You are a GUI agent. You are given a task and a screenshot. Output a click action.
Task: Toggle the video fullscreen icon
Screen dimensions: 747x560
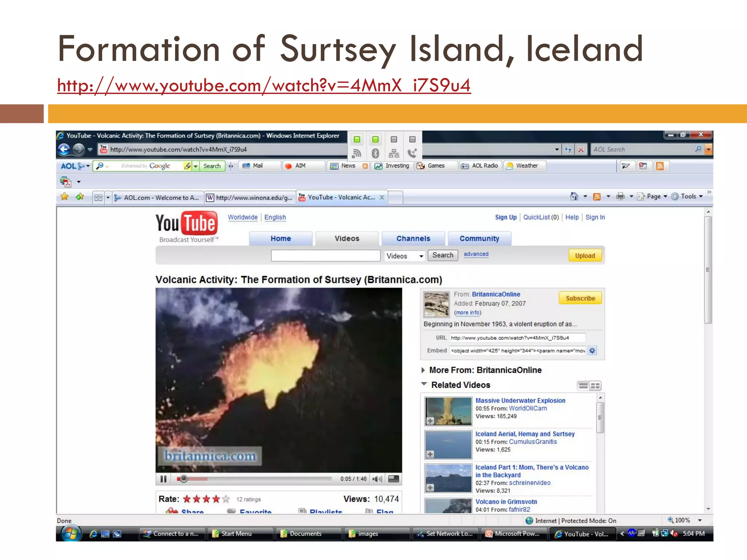[x=394, y=479]
